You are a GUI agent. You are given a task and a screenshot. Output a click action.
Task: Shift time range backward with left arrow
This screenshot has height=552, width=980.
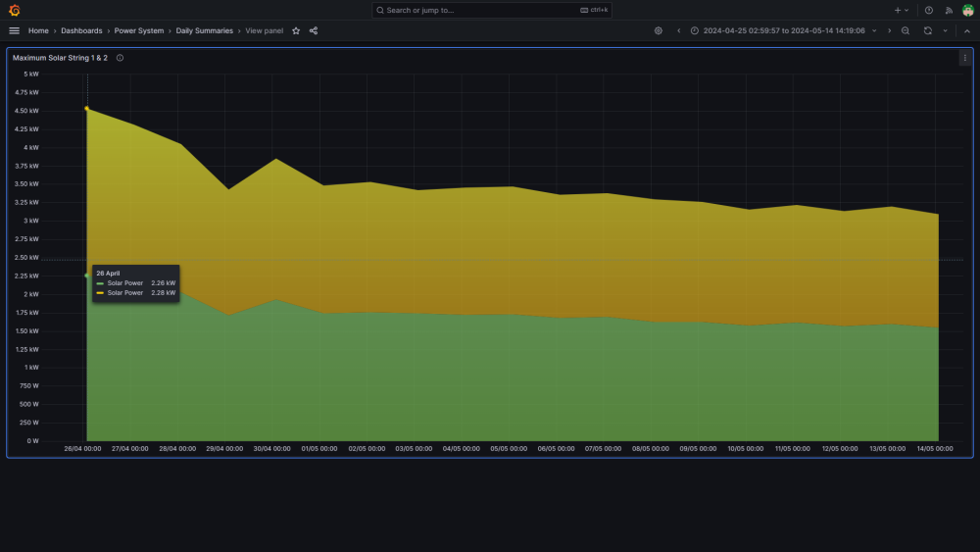(x=679, y=30)
